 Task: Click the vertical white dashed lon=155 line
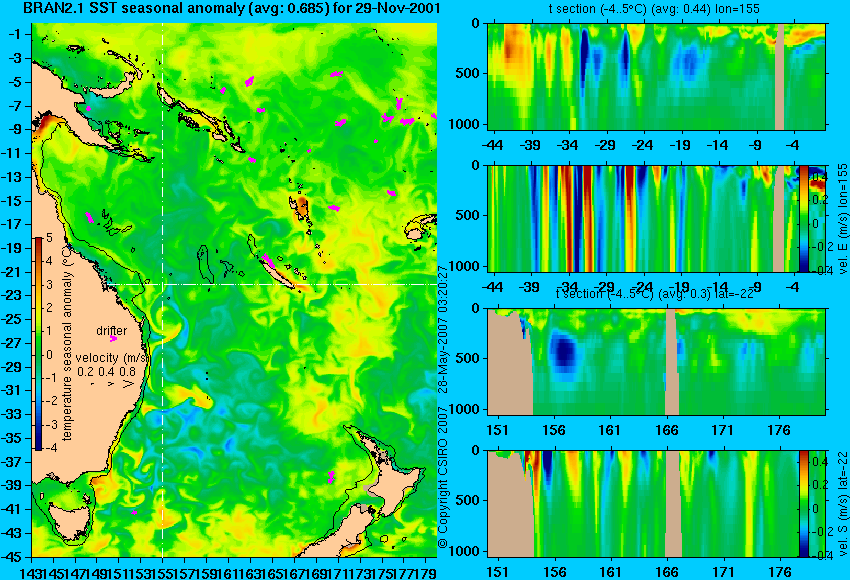tap(163, 290)
